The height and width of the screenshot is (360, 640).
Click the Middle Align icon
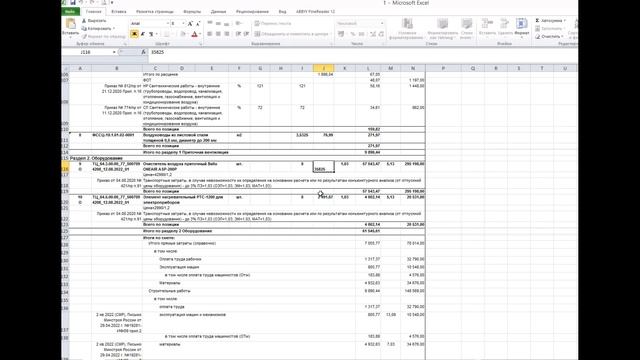click(218, 23)
